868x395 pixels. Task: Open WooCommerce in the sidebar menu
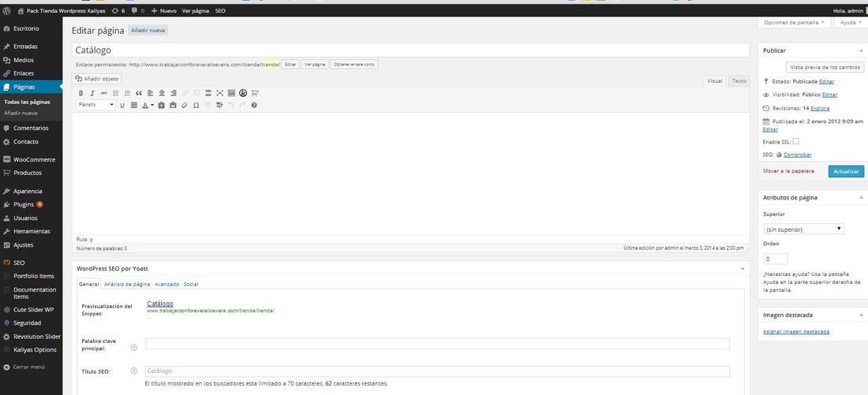(x=31, y=159)
